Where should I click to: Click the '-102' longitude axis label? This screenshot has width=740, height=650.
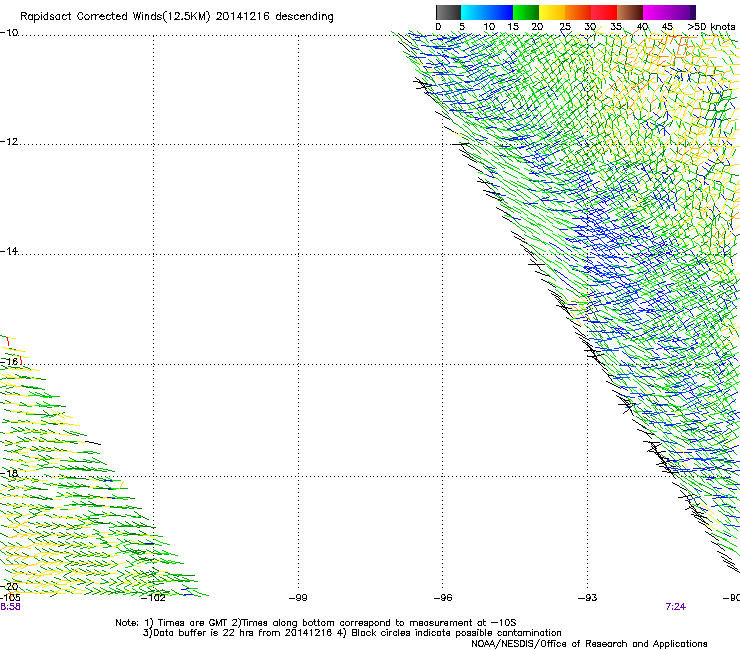pyautogui.click(x=153, y=598)
